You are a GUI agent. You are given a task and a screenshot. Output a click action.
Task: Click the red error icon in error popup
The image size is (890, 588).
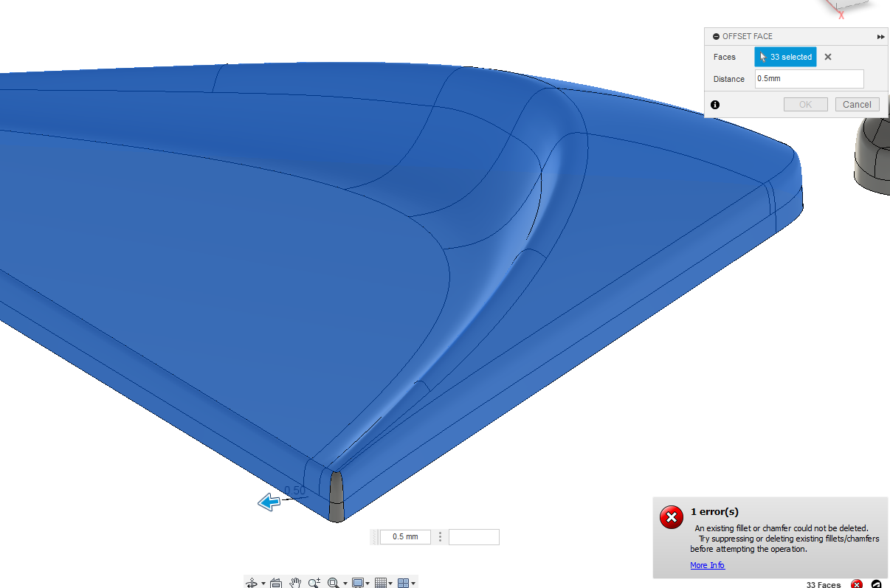[x=671, y=518]
